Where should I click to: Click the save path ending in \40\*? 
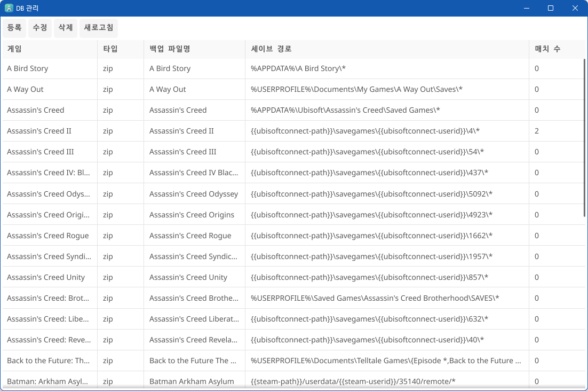tap(368, 340)
